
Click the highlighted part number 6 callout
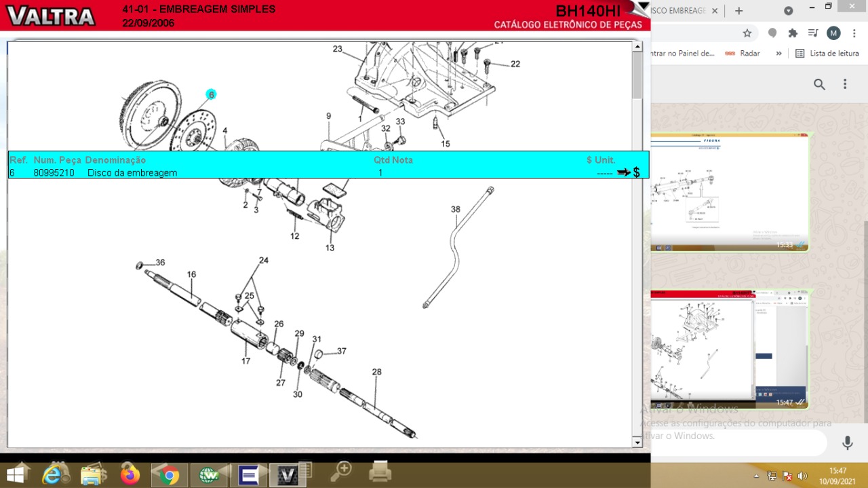click(211, 94)
